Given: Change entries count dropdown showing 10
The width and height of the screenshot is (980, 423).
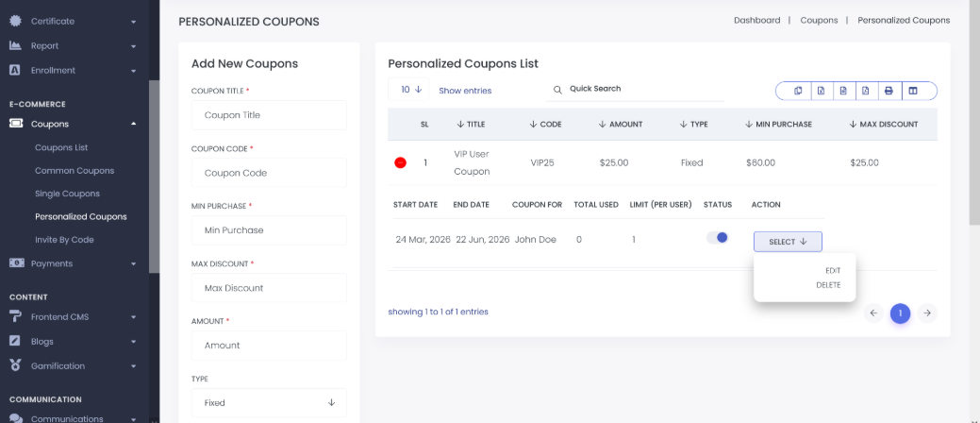Looking at the screenshot, I should click(408, 90).
